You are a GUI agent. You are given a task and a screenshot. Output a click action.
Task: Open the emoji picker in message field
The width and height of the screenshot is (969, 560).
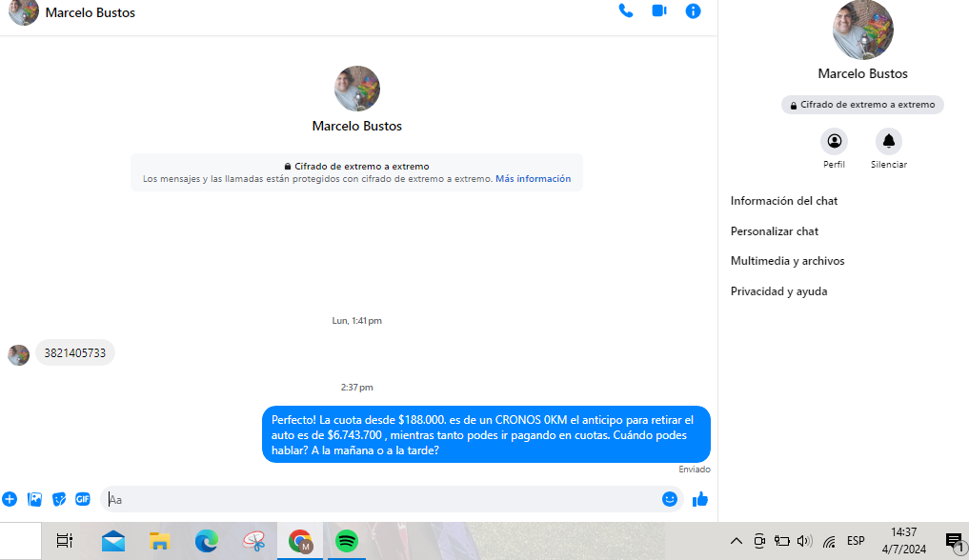point(670,499)
